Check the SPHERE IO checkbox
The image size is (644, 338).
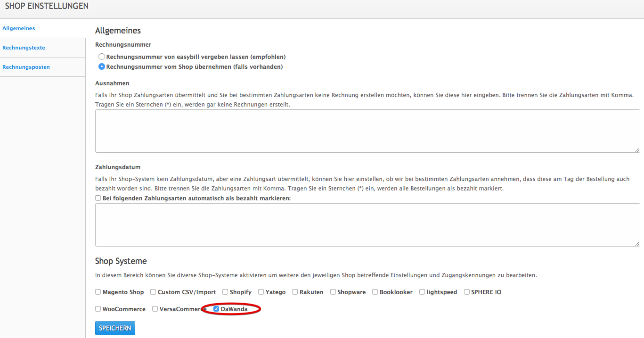(x=467, y=292)
